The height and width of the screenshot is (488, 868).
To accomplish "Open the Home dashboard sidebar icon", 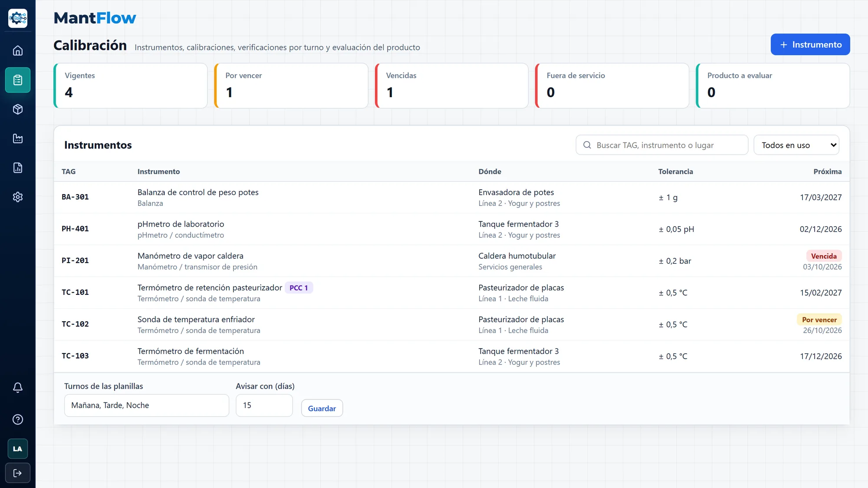I will pos(18,51).
